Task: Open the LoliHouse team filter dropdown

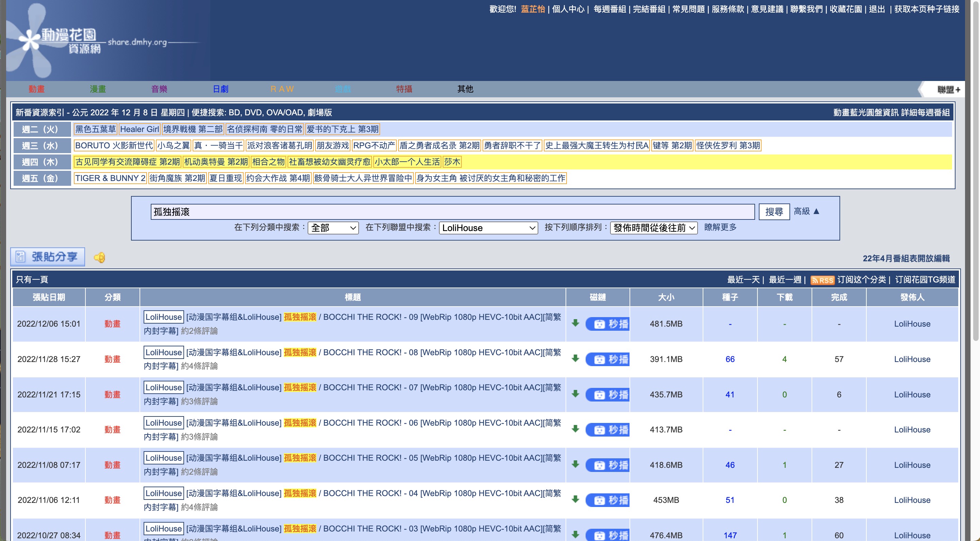Action: point(488,228)
